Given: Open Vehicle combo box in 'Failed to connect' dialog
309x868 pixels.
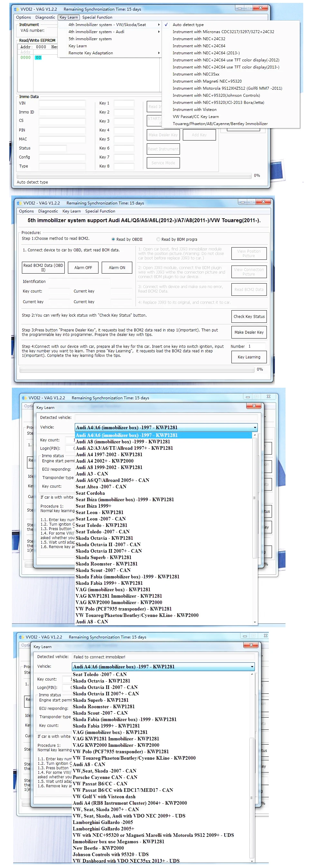Looking at the screenshot, I should pos(163,667).
